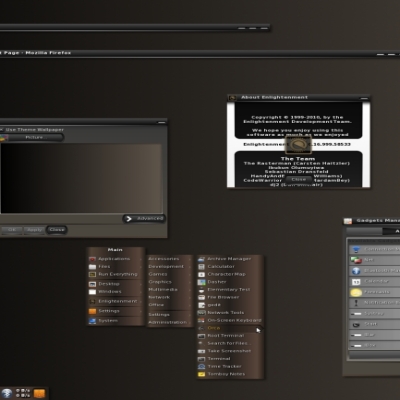Launch Archive Manager from the Accessories menu
Image resolution: width=400 pixels, height=400 pixels.
pos(230,259)
